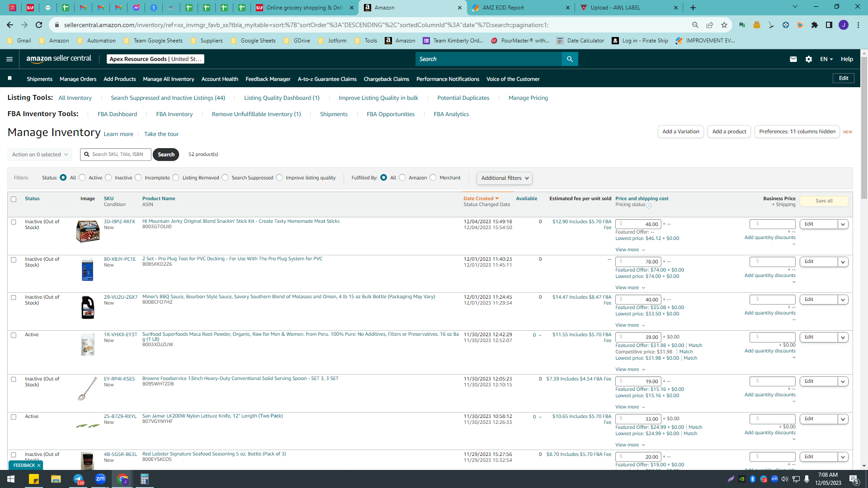Dismiss the FEEDBACK tab with its X
The height and width of the screenshot is (488, 868).
pos(39,465)
